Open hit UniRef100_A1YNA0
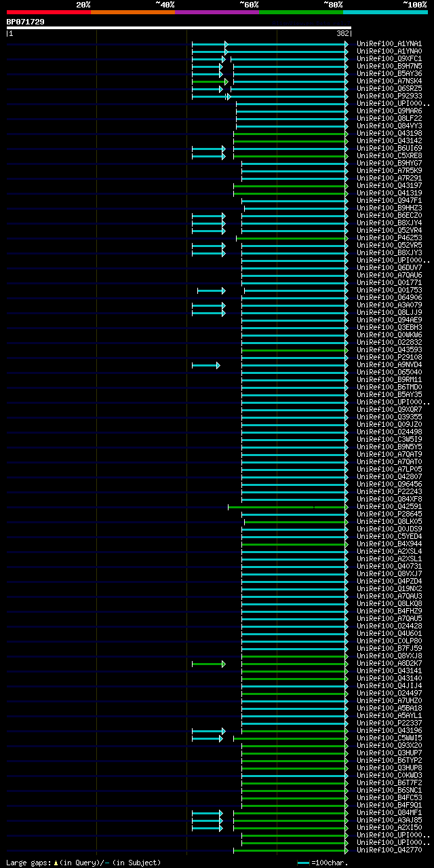The height and width of the screenshot is (868, 434). click(389, 51)
